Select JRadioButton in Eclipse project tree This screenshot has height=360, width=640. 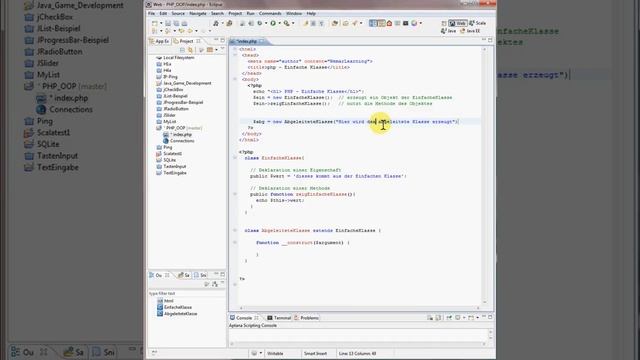pos(173,109)
